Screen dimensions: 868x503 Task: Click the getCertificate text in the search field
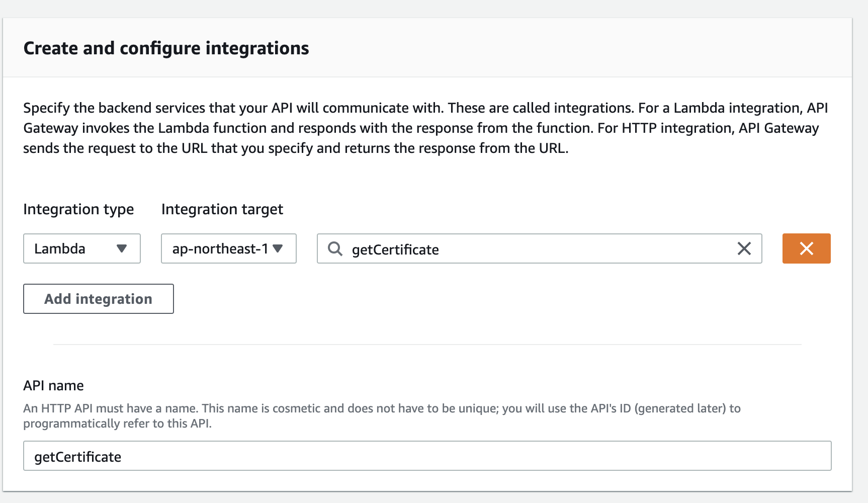(x=395, y=249)
